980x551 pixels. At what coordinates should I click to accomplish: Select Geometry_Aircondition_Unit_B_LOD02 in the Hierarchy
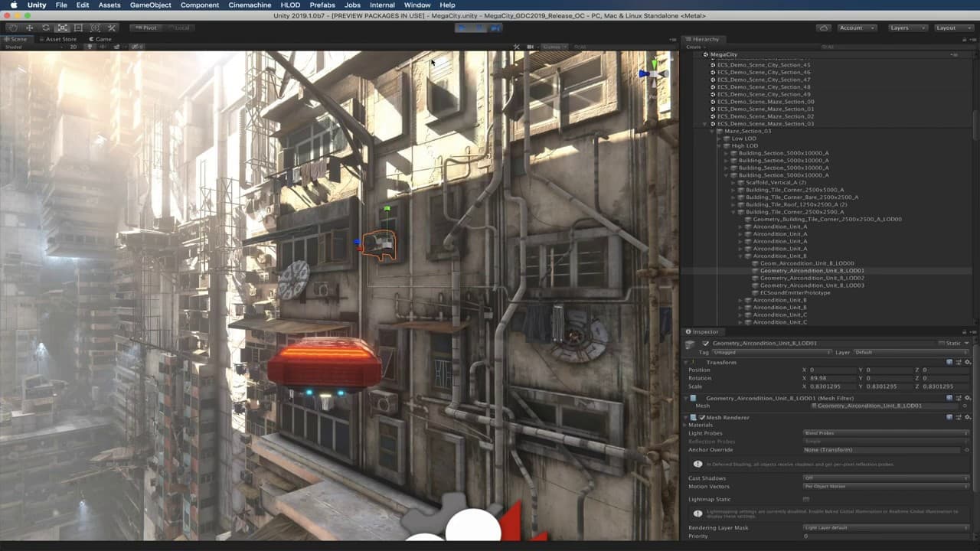(812, 279)
